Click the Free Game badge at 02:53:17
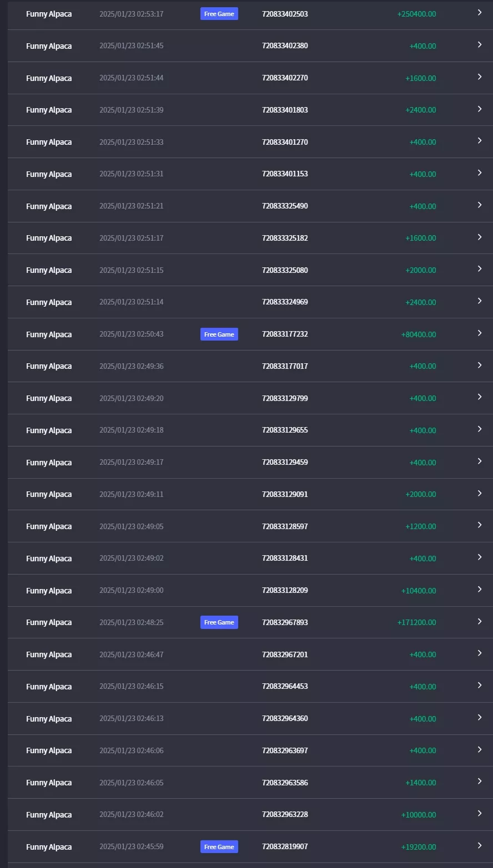Viewport: 493px width, 868px height. pos(219,14)
